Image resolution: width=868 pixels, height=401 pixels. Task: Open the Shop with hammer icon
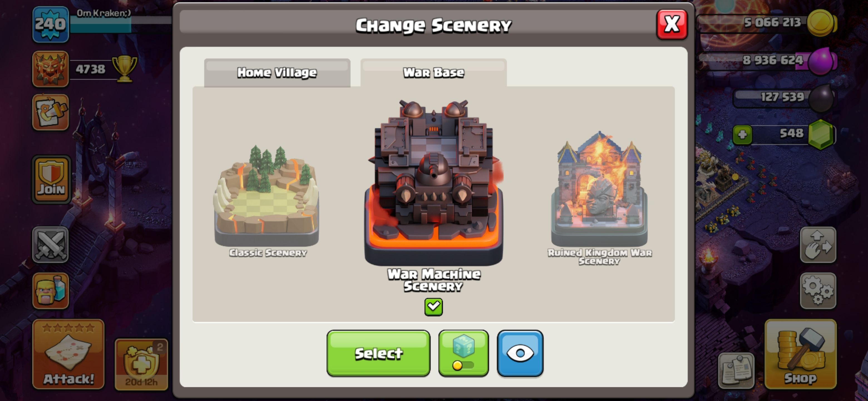point(801,354)
